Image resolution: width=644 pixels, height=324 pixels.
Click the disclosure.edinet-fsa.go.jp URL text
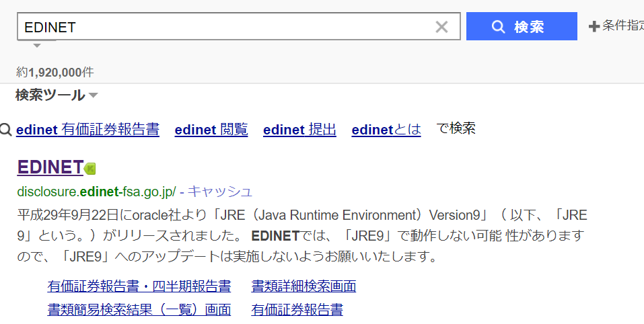(96, 192)
